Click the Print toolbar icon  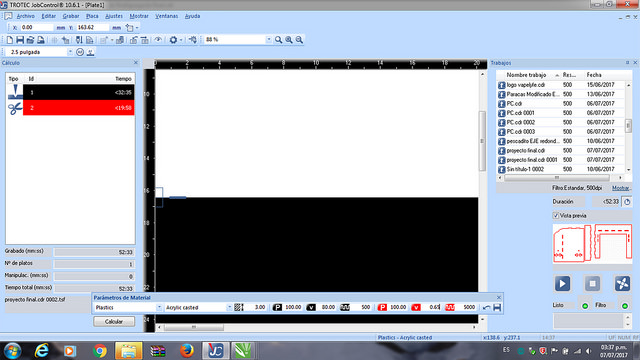pos(41,40)
